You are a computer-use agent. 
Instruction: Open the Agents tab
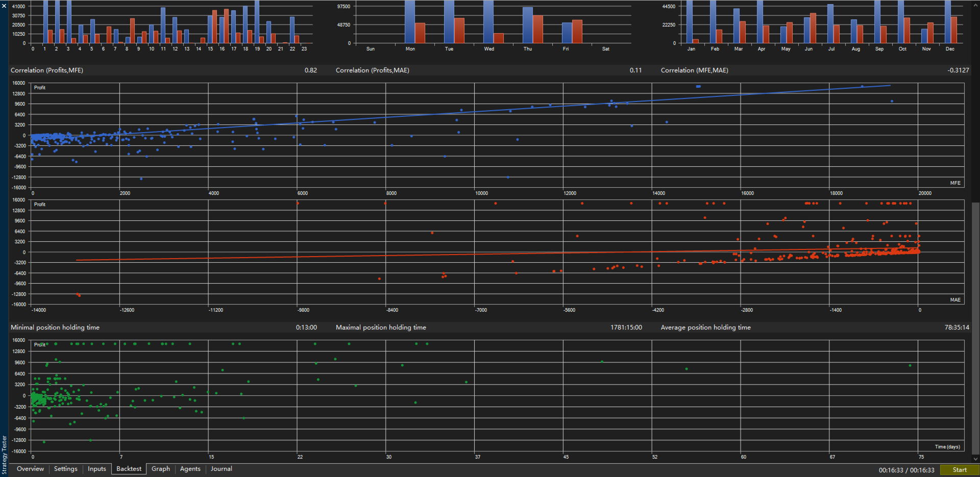tap(190, 469)
